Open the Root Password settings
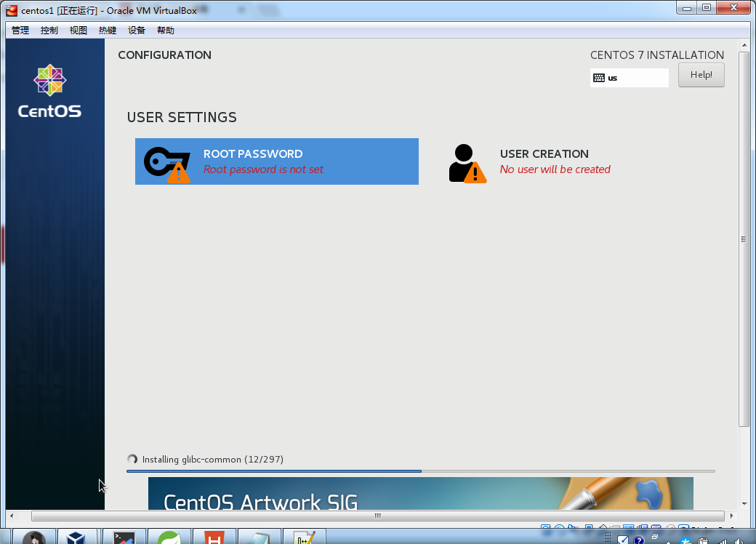Image resolution: width=756 pixels, height=544 pixels. pyautogui.click(x=277, y=161)
